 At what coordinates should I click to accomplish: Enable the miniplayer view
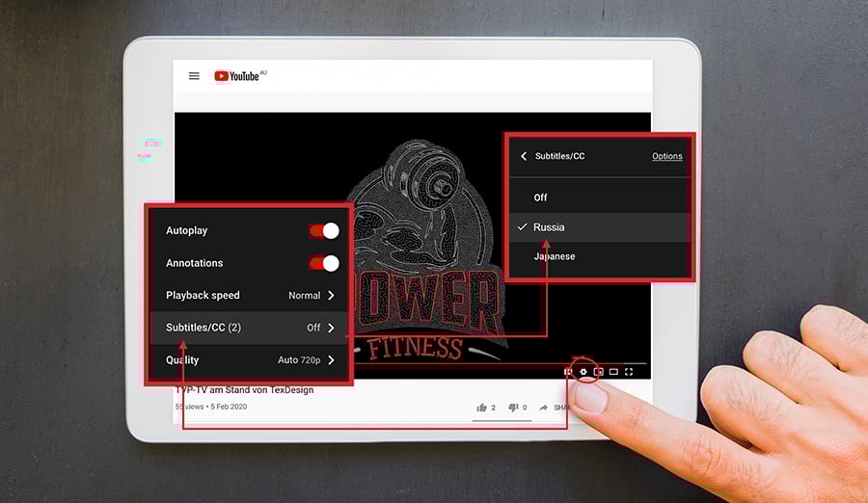[x=598, y=372]
